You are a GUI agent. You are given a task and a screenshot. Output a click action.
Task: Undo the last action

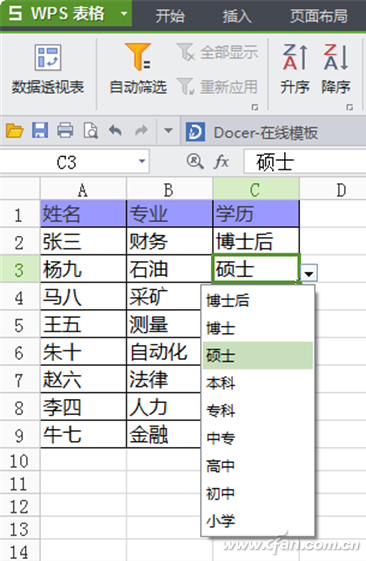115,130
